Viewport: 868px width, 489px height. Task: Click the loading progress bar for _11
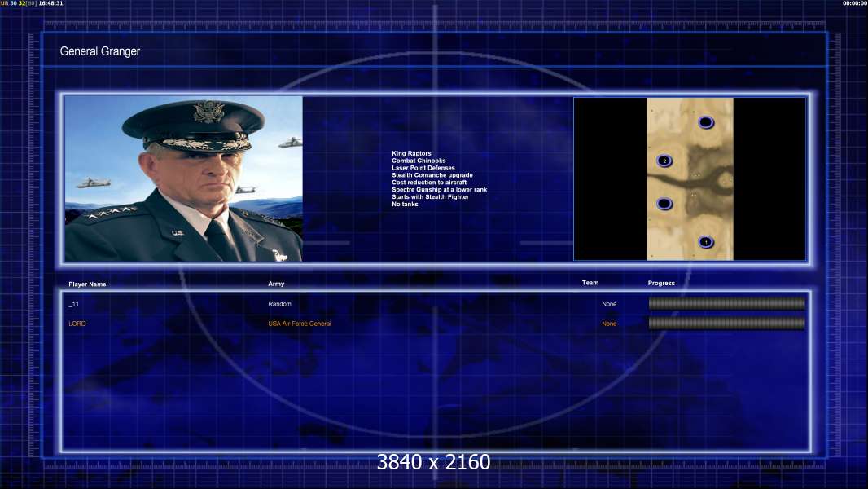(x=727, y=303)
